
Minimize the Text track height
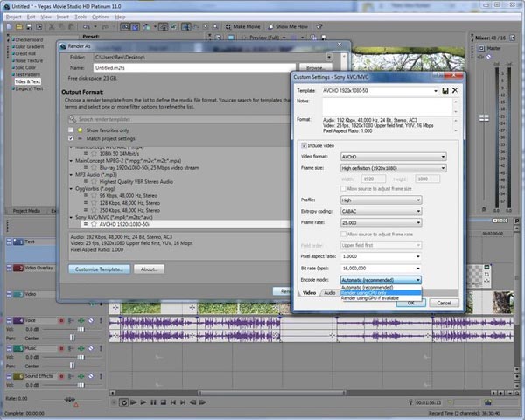click(9, 241)
